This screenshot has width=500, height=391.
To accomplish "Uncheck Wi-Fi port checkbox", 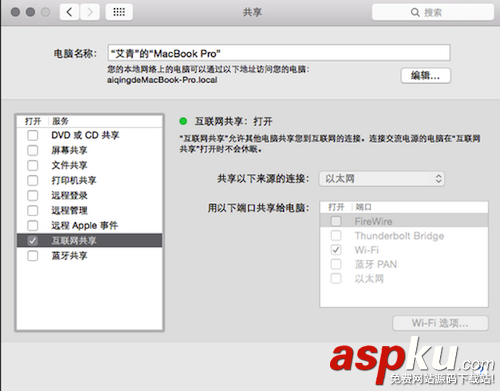I will (336, 250).
